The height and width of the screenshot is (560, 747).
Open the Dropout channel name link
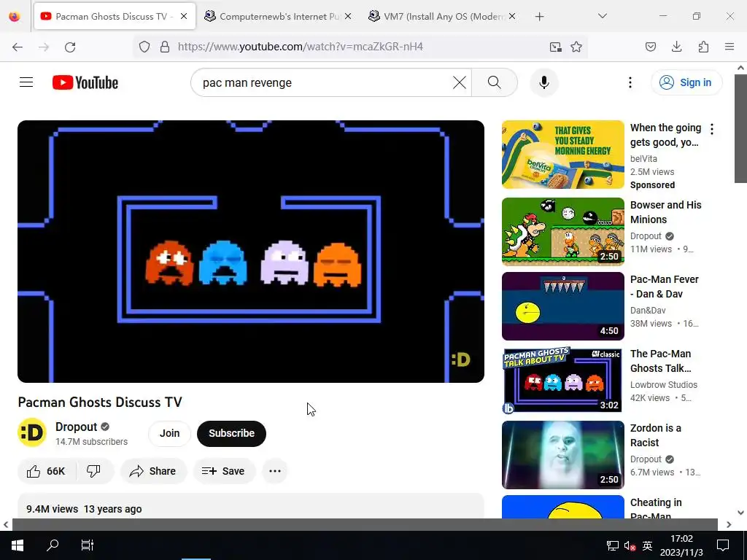[76, 427]
